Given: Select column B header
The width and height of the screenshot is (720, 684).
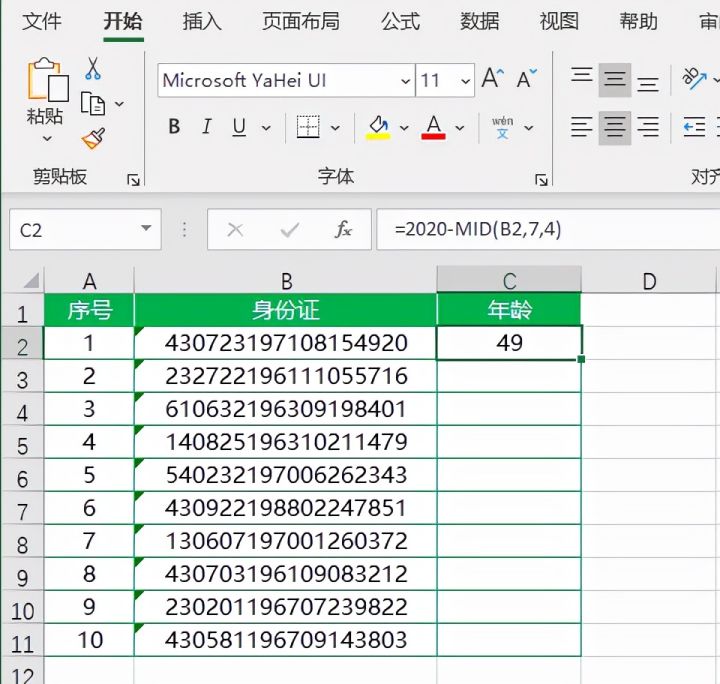Looking at the screenshot, I should 286,281.
